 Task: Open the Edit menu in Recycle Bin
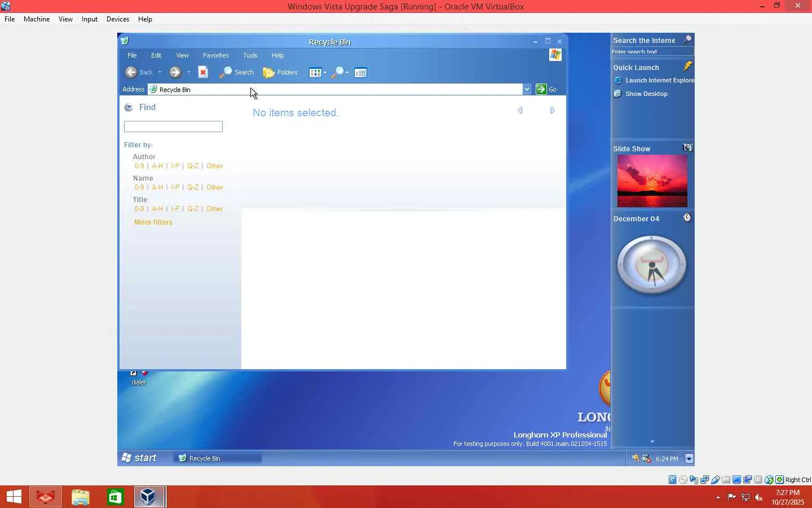click(156, 55)
